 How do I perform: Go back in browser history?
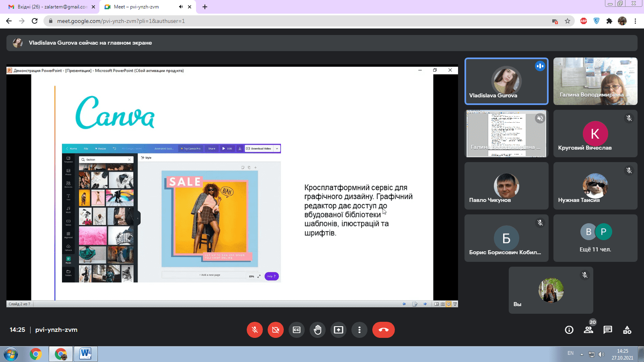click(9, 21)
